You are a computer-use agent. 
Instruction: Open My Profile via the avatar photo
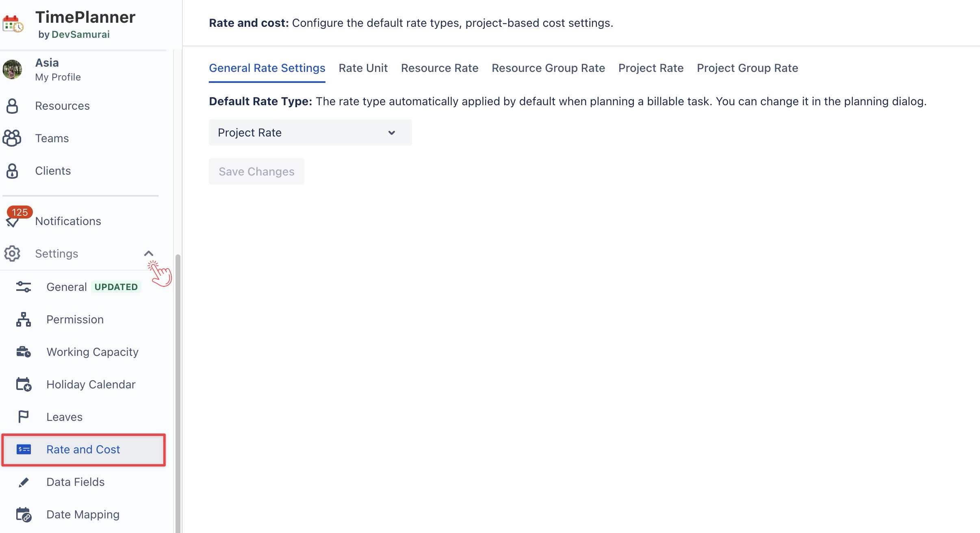(12, 69)
